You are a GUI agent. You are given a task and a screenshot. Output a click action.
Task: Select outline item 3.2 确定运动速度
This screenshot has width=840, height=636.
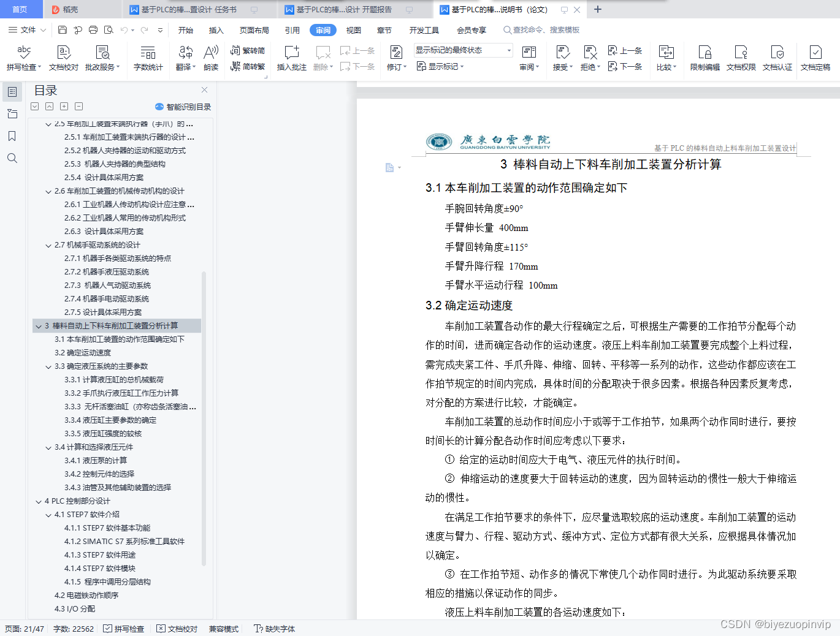(83, 353)
